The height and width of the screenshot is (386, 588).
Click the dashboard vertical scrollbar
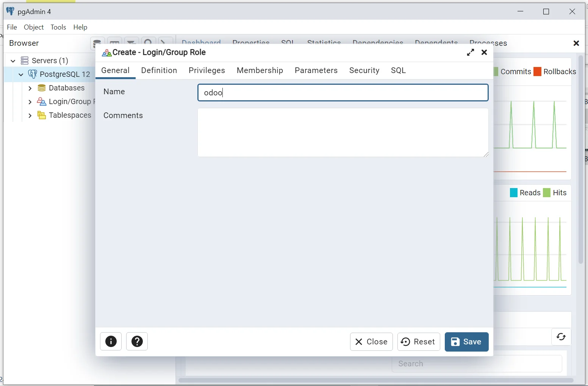pos(581,159)
